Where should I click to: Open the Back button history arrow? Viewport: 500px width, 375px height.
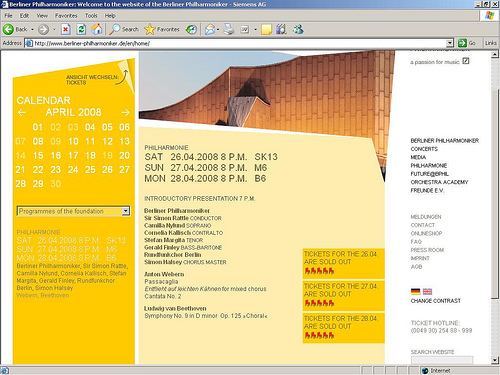click(x=32, y=30)
